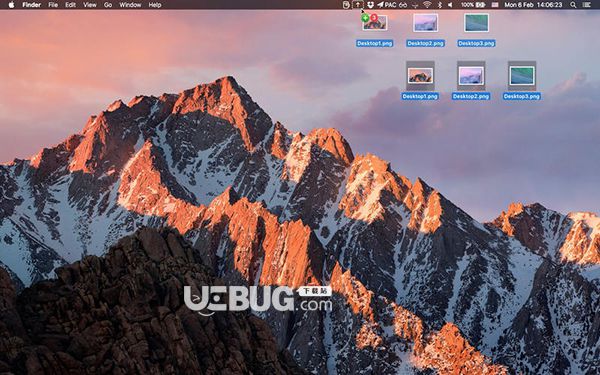The image size is (600, 375).
Task: Click the Desktop3.png filename label in lower row
Action: click(522, 96)
